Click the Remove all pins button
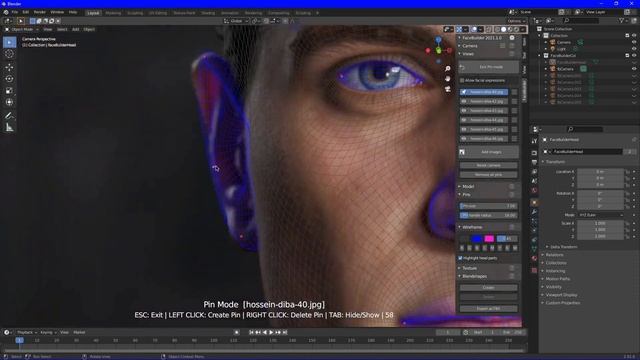Image resolution: width=640 pixels, height=360 pixels. click(x=489, y=175)
